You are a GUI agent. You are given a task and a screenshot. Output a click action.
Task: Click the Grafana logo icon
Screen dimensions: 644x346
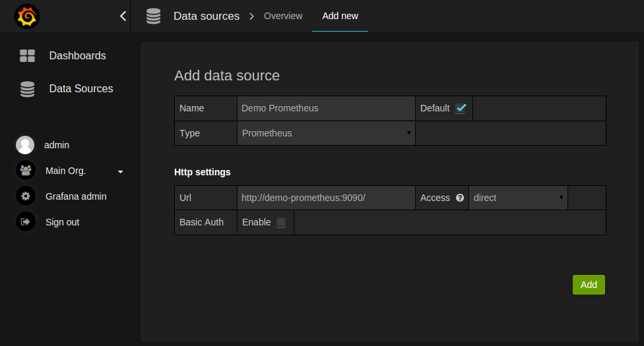27,16
